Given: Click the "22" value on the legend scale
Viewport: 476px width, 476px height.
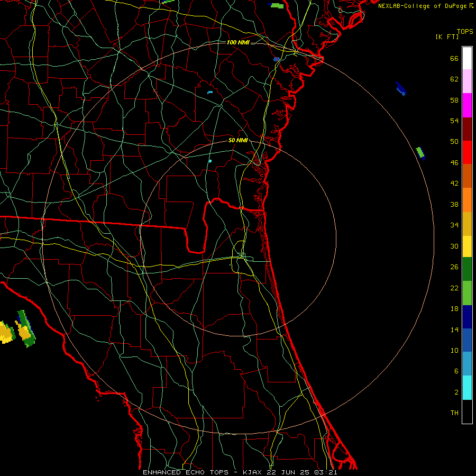Looking at the screenshot, I should click(454, 288).
